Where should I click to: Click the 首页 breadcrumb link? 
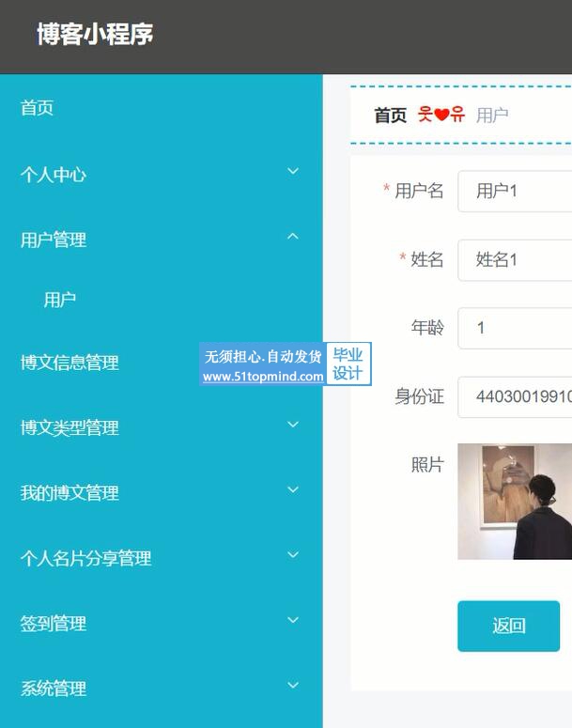tap(391, 116)
